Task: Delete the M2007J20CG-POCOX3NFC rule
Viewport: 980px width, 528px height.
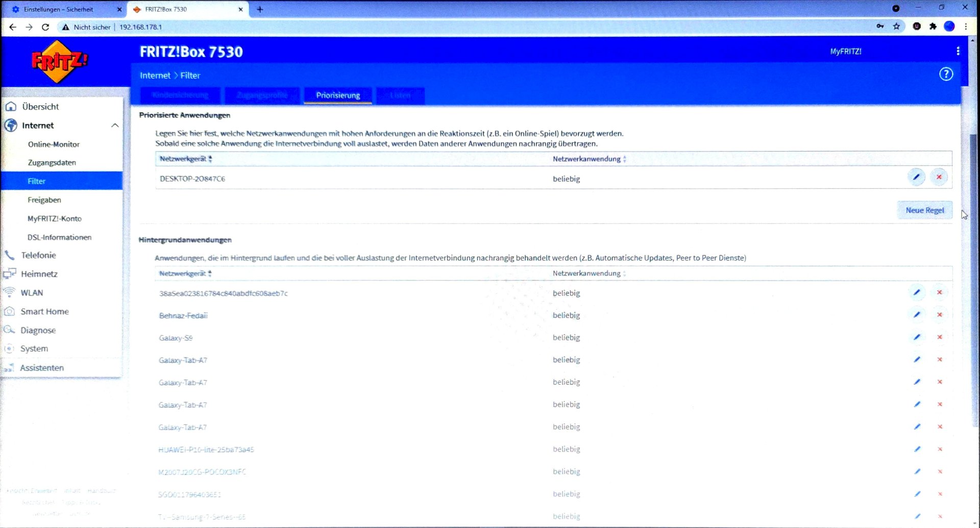Action: 939,472
